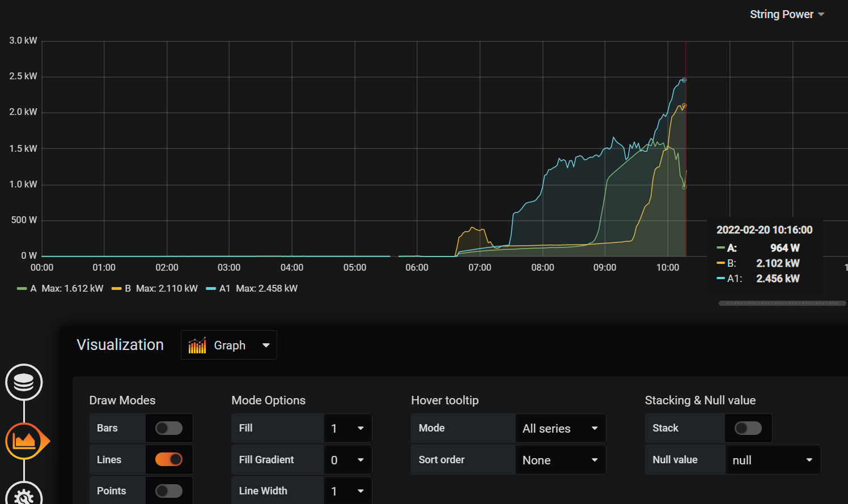Disable the Lines draw mode switch

[169, 459]
